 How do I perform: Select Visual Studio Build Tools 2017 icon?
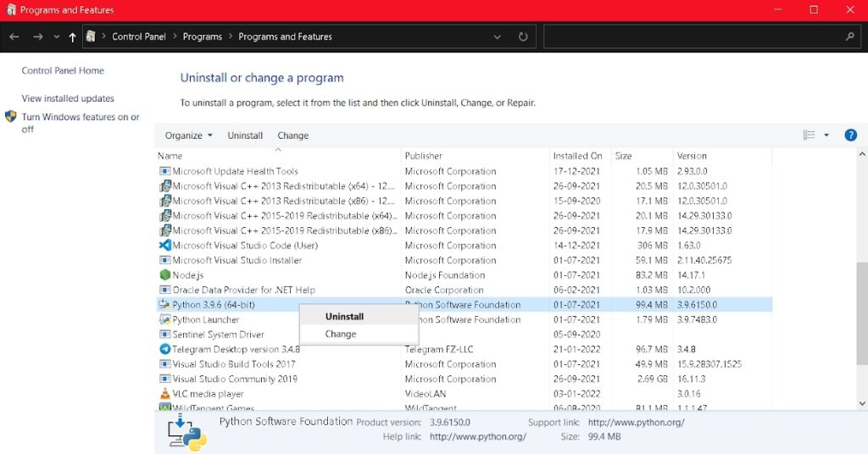pos(164,364)
